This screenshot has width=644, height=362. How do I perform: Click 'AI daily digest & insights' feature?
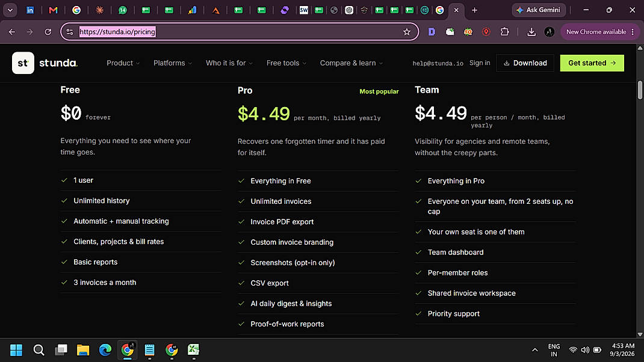click(318, 304)
